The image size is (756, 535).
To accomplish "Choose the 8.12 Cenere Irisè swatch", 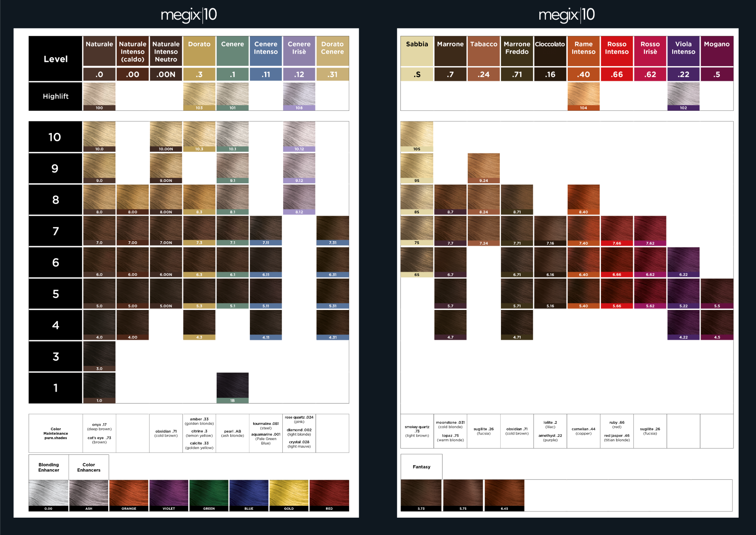I will (299, 200).
